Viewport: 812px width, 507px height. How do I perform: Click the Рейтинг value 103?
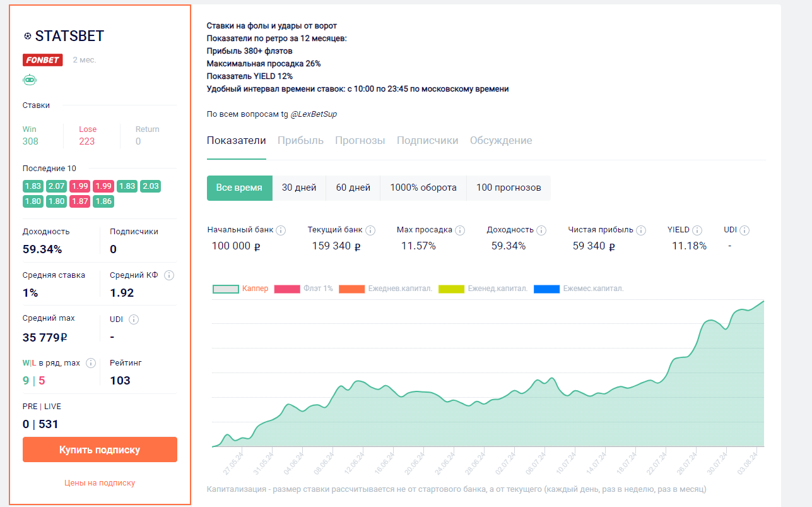click(120, 381)
